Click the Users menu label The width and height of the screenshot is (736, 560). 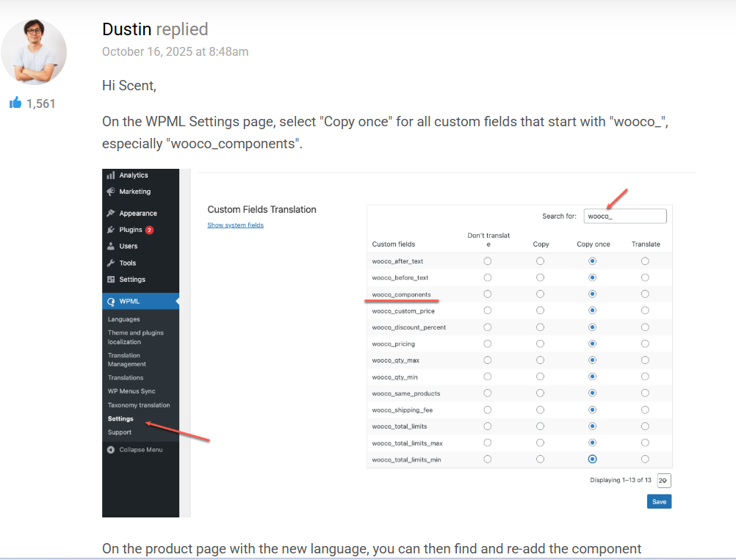(x=128, y=246)
